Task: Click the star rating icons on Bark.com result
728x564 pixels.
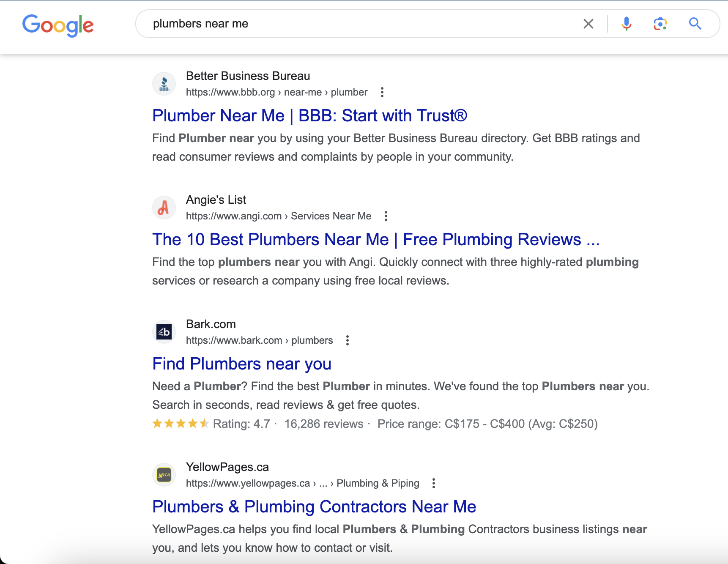Action: pyautogui.click(x=181, y=423)
